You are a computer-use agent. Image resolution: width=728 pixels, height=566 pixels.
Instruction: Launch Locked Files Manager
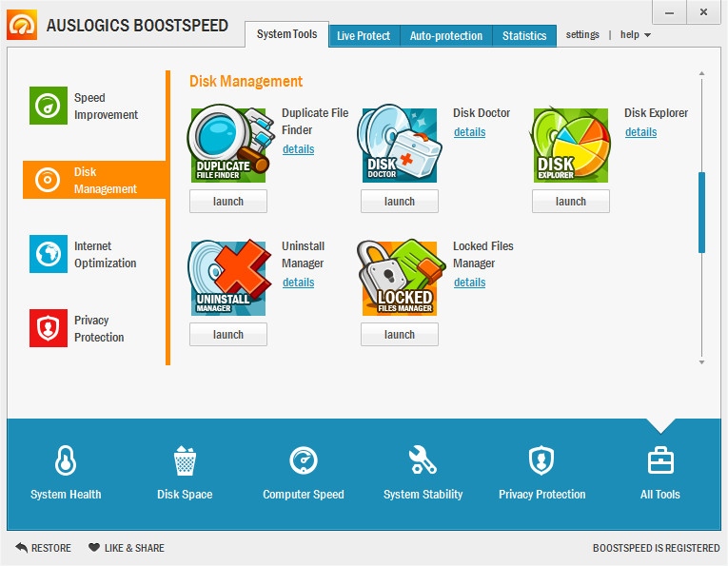click(x=400, y=335)
